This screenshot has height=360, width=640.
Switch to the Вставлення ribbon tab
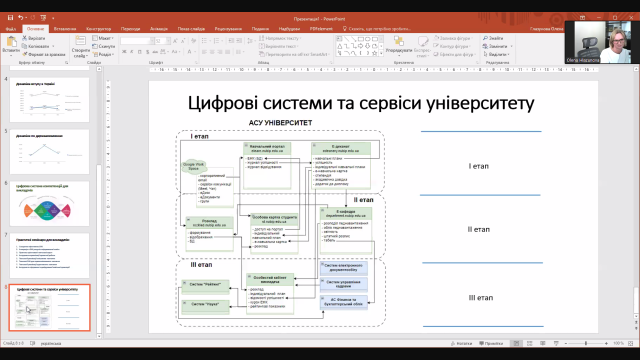(x=65, y=29)
